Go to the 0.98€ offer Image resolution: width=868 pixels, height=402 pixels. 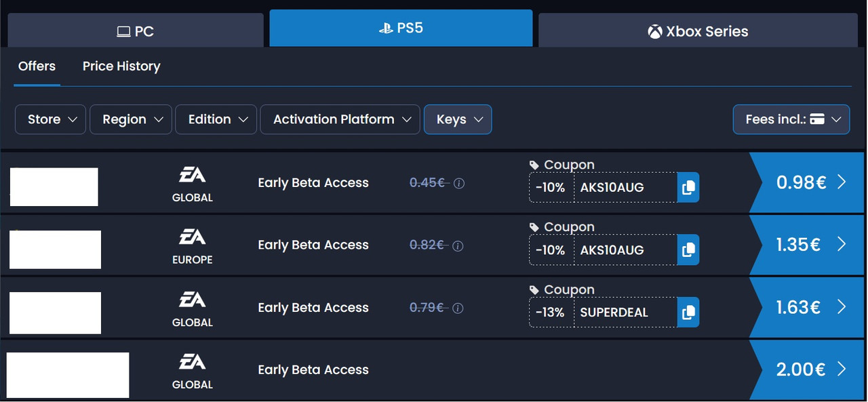808,182
